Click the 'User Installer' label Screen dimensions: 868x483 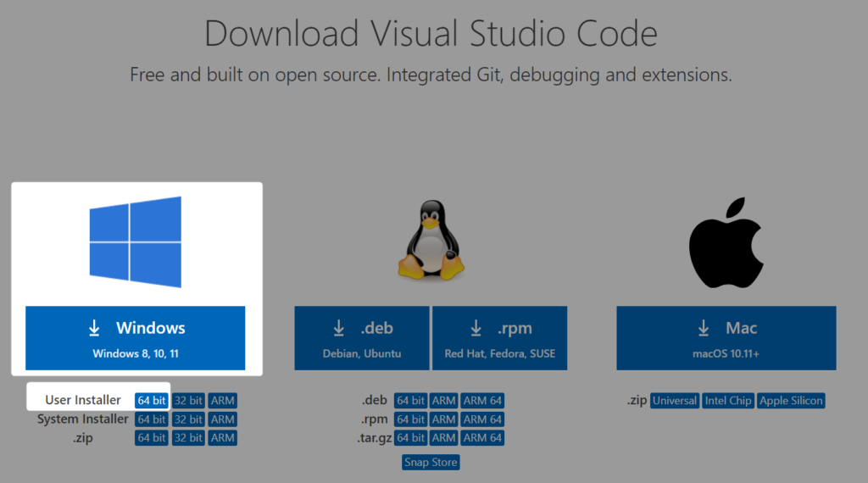[83, 400]
